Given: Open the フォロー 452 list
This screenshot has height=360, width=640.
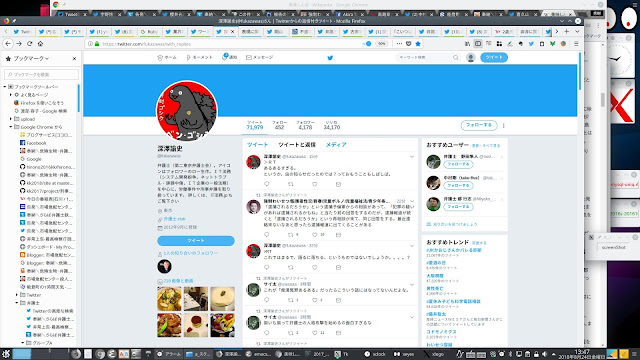Looking at the screenshot, I should tap(279, 125).
